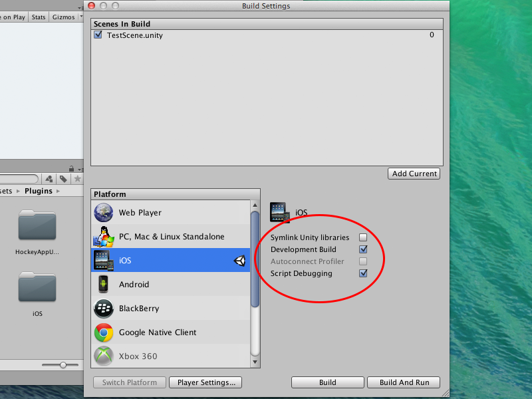532x399 pixels.
Task: Select the Android platform label
Action: click(134, 285)
